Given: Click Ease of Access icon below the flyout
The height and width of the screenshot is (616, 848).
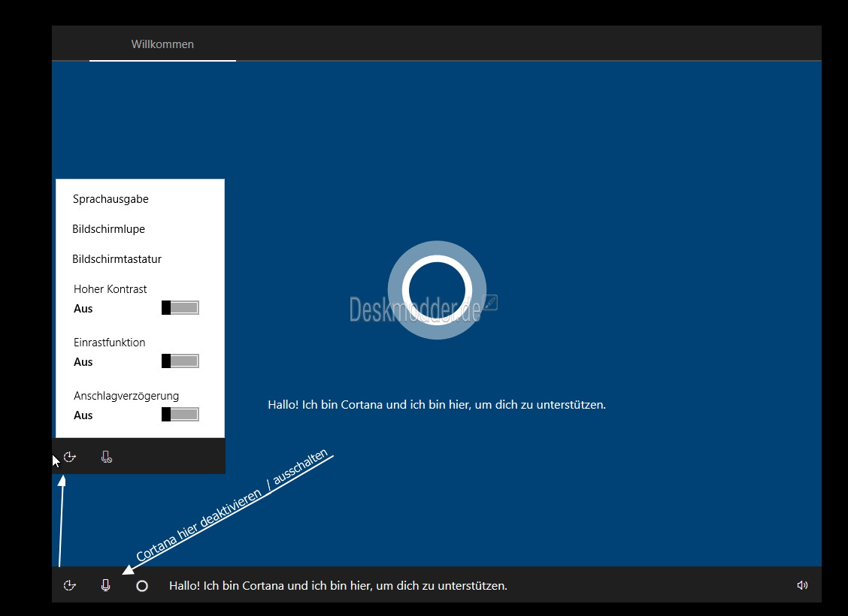Looking at the screenshot, I should coord(70,457).
